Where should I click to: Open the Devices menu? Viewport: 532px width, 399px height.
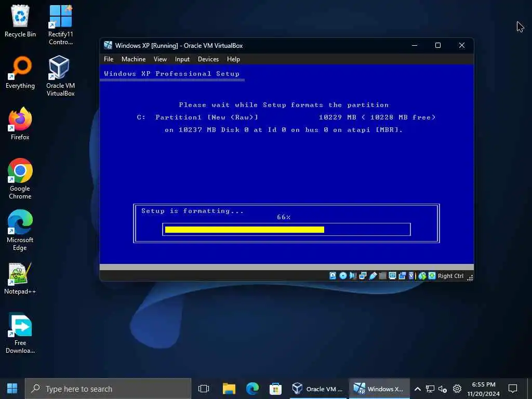208,59
